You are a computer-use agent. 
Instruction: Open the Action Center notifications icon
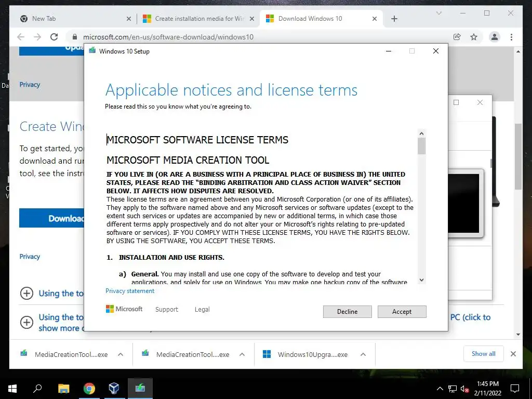click(x=515, y=389)
